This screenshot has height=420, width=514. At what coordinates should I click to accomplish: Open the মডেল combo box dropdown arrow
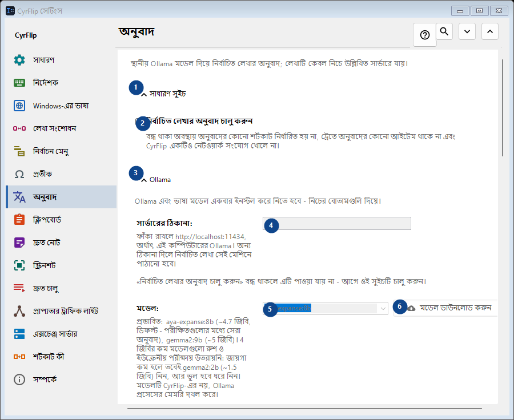coord(383,308)
